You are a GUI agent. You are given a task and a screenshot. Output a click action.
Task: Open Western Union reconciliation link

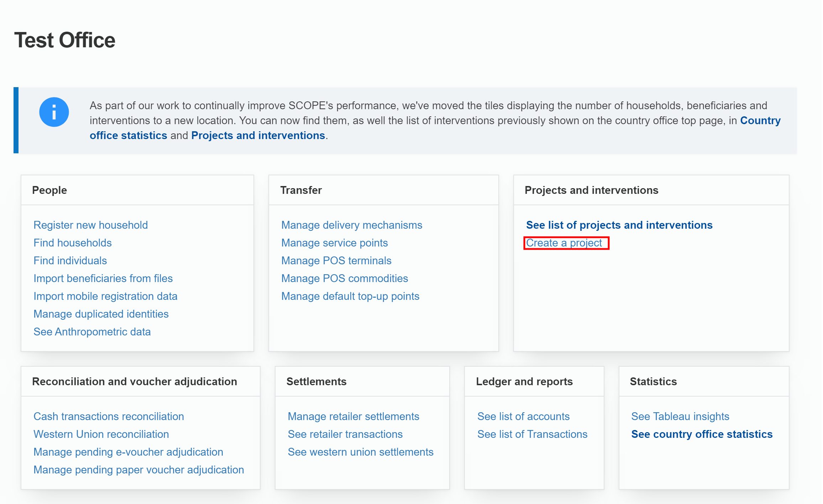coord(101,434)
